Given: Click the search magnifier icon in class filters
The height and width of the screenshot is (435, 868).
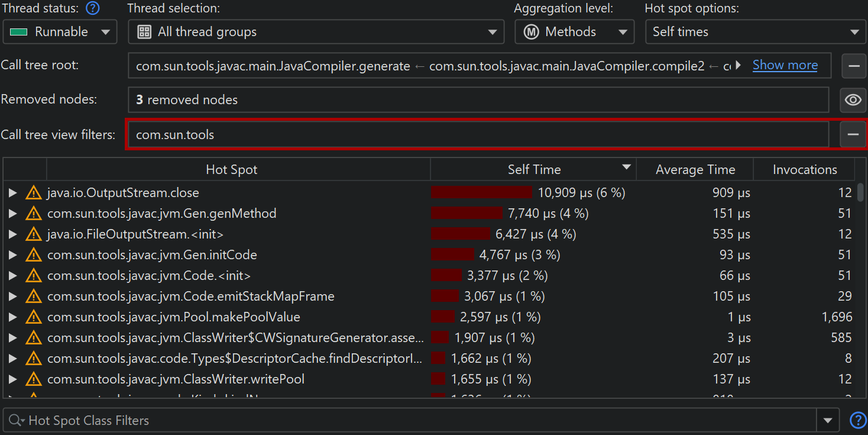Looking at the screenshot, I should pos(16,421).
